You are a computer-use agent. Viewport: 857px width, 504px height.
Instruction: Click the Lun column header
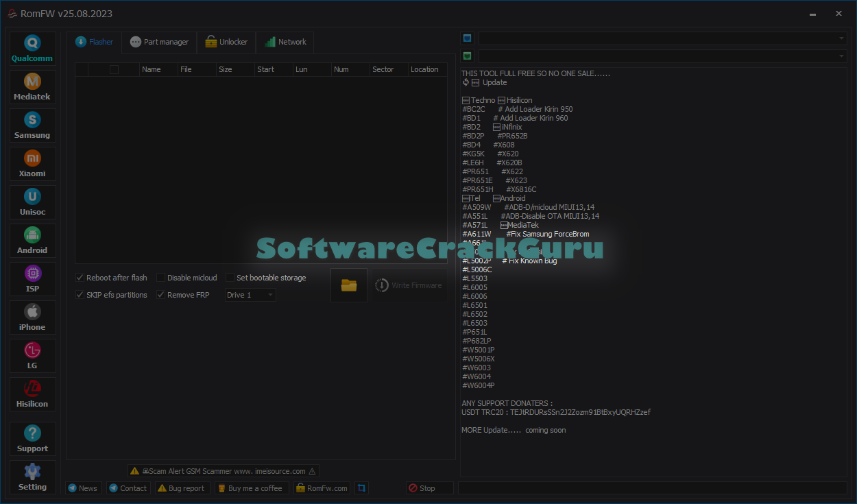click(x=311, y=69)
